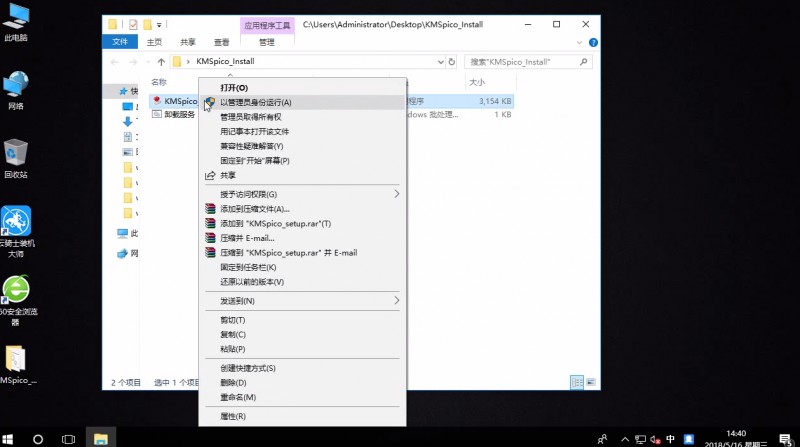
Task: Choose 创建快捷方式(S)
Action: pyautogui.click(x=303, y=368)
